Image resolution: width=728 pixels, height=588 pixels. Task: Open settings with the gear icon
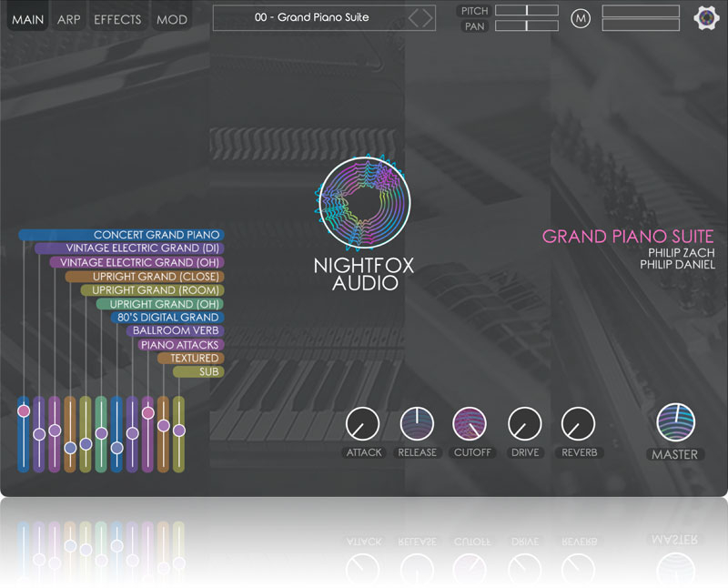(x=706, y=18)
